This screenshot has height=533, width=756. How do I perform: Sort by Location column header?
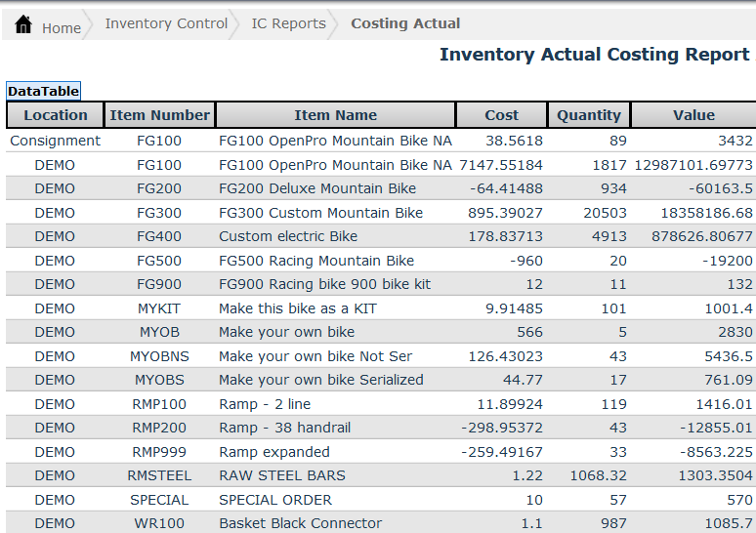[56, 115]
